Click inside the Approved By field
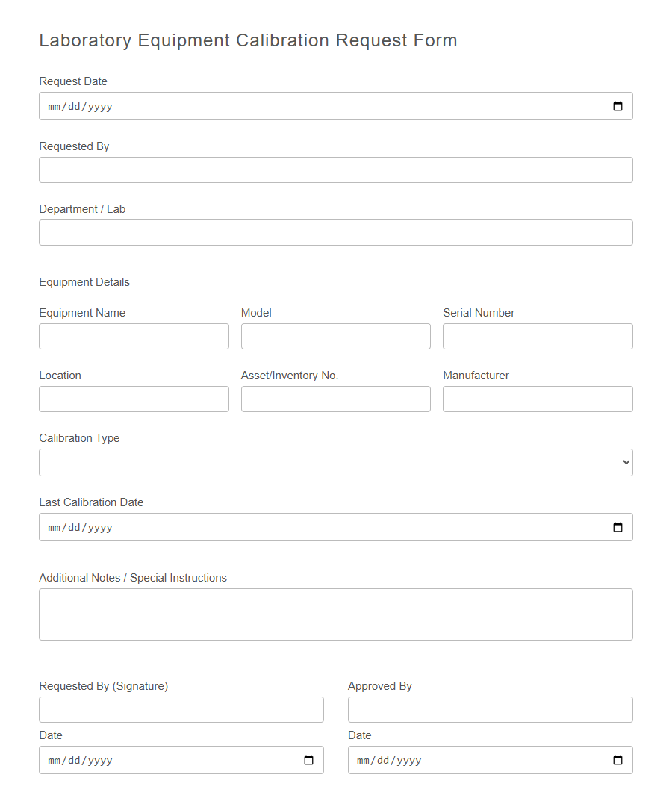The image size is (672, 810). [490, 709]
